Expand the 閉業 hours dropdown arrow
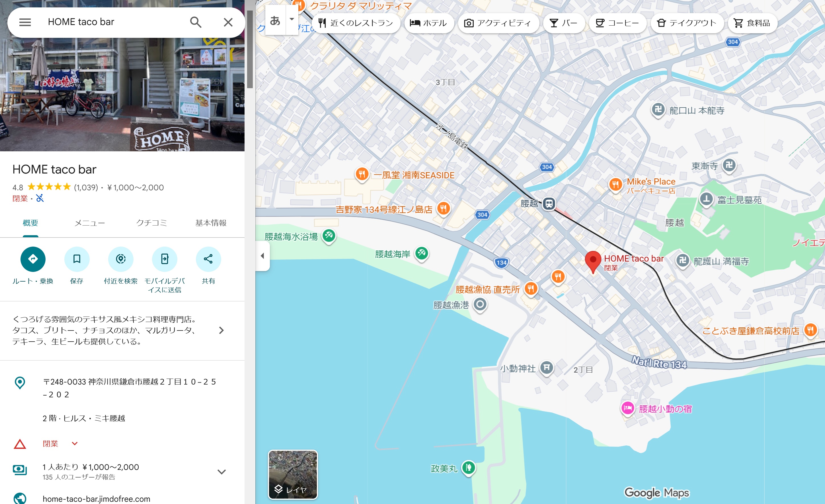 [75, 443]
